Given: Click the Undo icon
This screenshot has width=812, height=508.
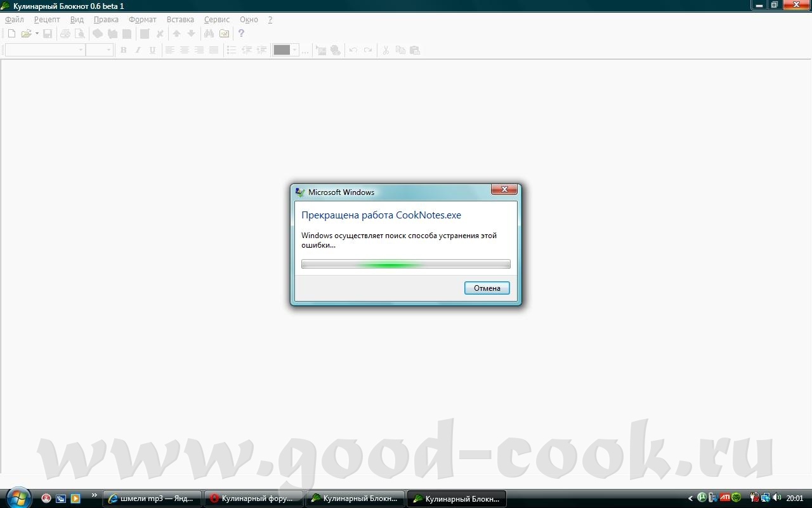Looking at the screenshot, I should point(353,50).
